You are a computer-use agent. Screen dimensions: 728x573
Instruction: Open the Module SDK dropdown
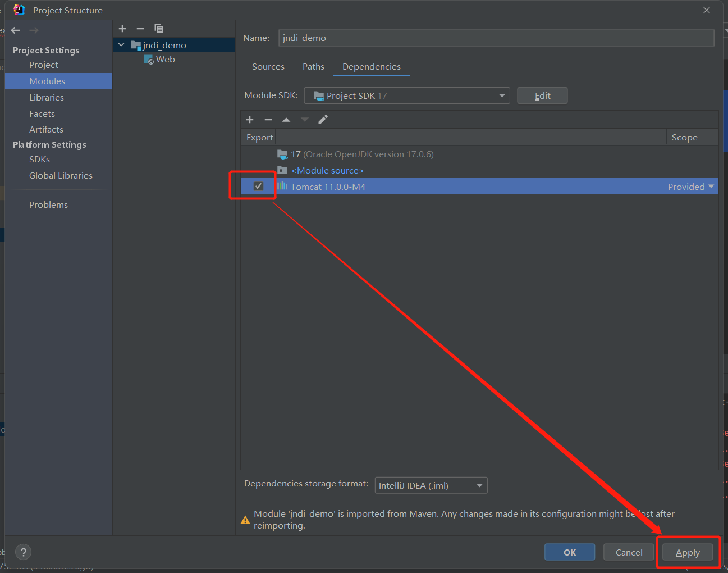pos(407,95)
